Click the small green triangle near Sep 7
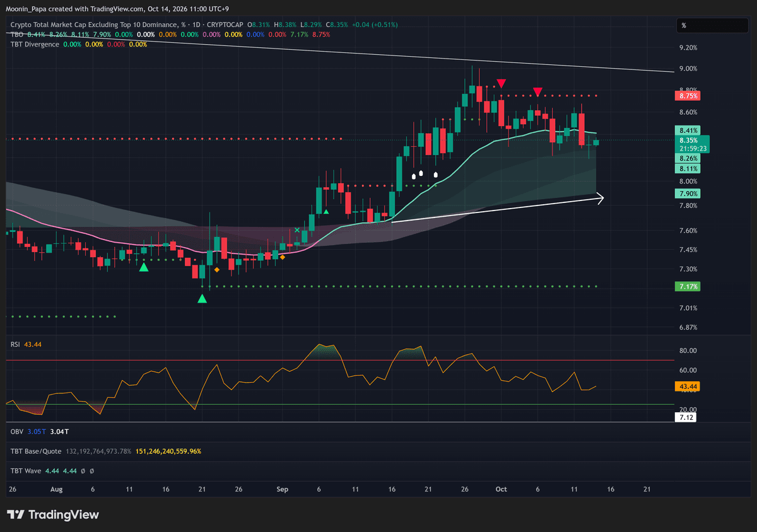Image resolution: width=757 pixels, height=532 pixels. pyautogui.click(x=326, y=212)
